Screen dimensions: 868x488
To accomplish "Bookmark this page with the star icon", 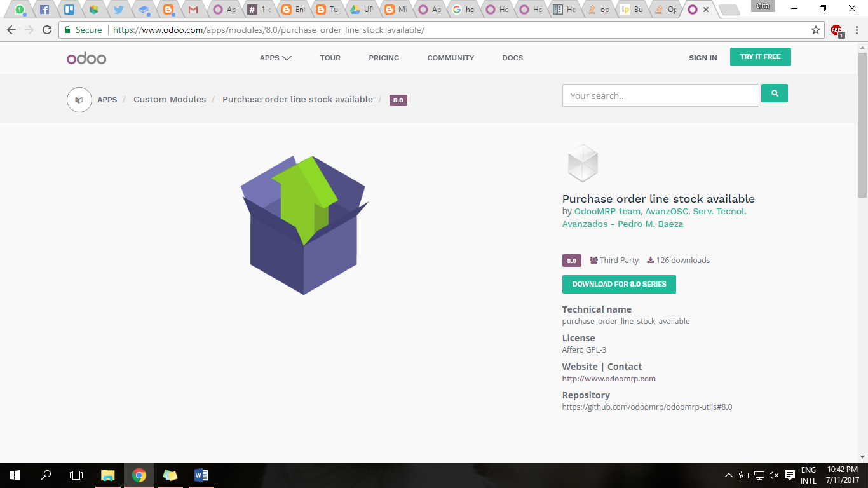I will click(816, 30).
